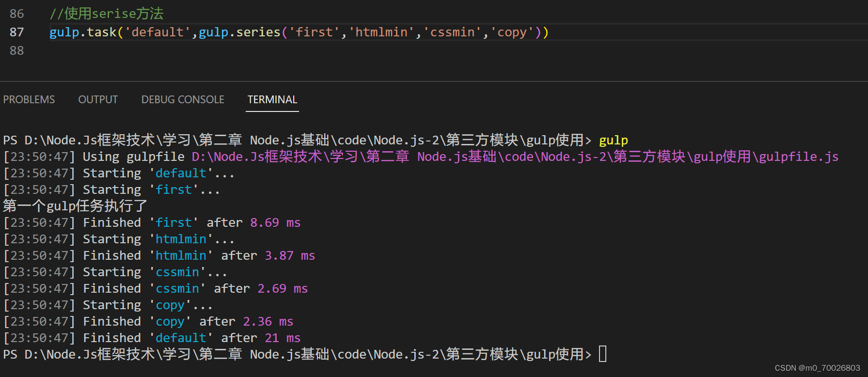Screen dimensions: 868x377
Task: Click the '2.36 ms' duration value
Action: (268, 321)
